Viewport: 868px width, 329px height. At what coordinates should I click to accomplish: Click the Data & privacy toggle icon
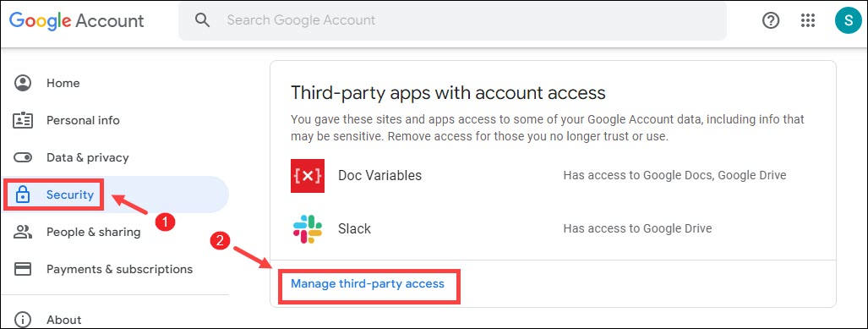[x=24, y=157]
